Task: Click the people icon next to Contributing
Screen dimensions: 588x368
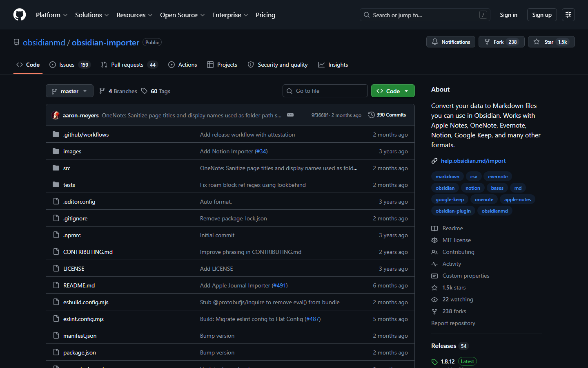Action: pyautogui.click(x=434, y=252)
